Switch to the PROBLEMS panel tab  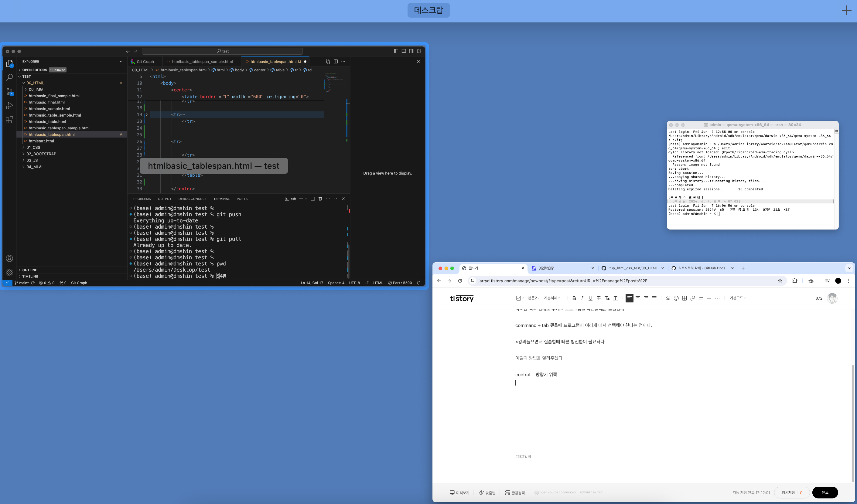tap(142, 199)
